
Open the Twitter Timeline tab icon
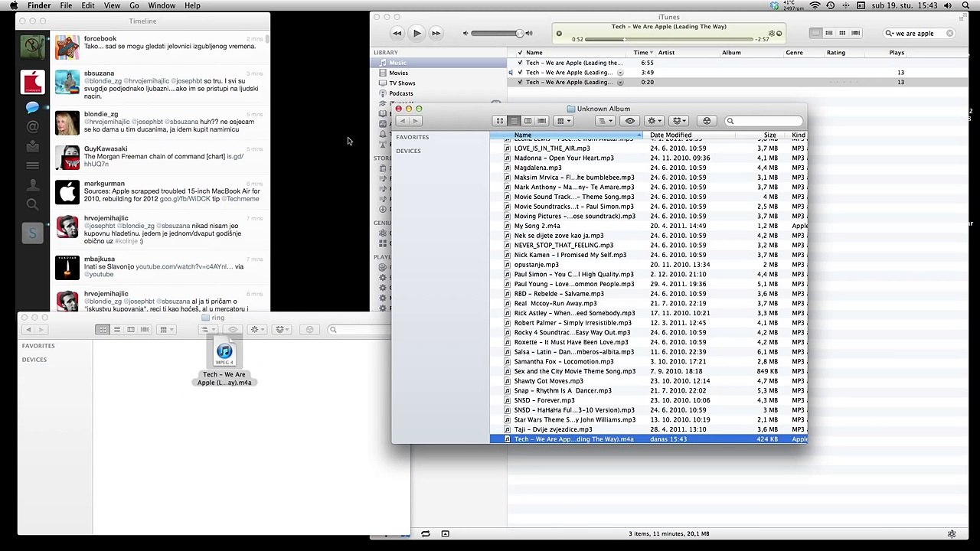[32, 108]
